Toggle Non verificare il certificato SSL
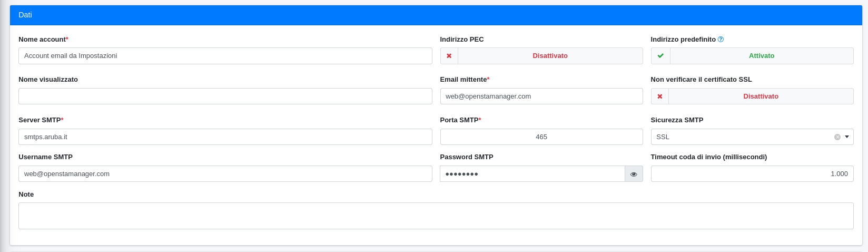 pyautogui.click(x=760, y=96)
